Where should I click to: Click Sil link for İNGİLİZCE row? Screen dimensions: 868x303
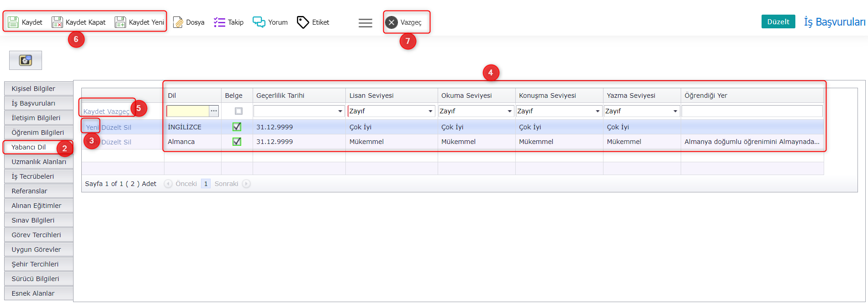coord(127,128)
